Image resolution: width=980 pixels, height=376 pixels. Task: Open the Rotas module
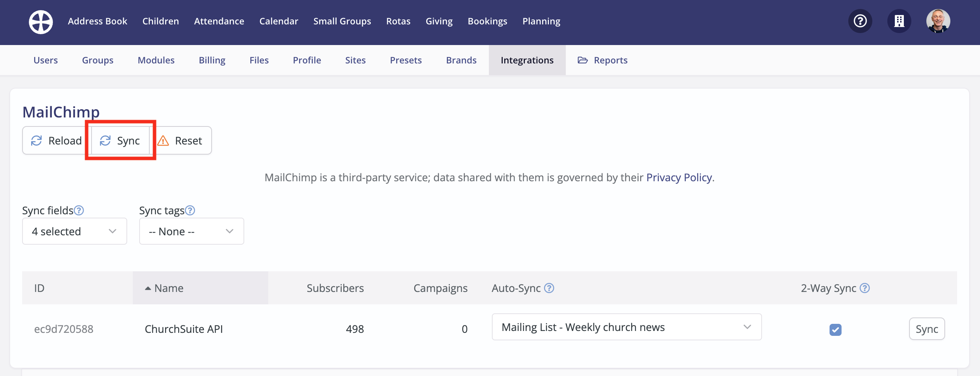398,21
